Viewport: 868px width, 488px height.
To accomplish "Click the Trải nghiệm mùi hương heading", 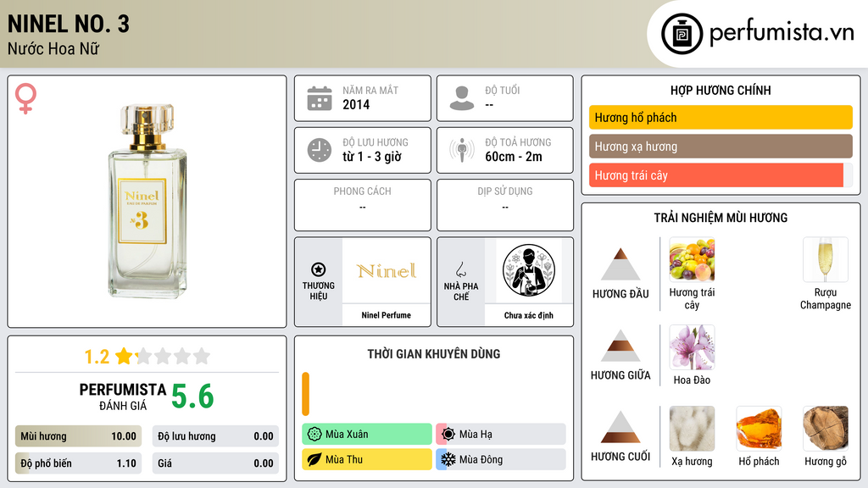I will tap(721, 218).
